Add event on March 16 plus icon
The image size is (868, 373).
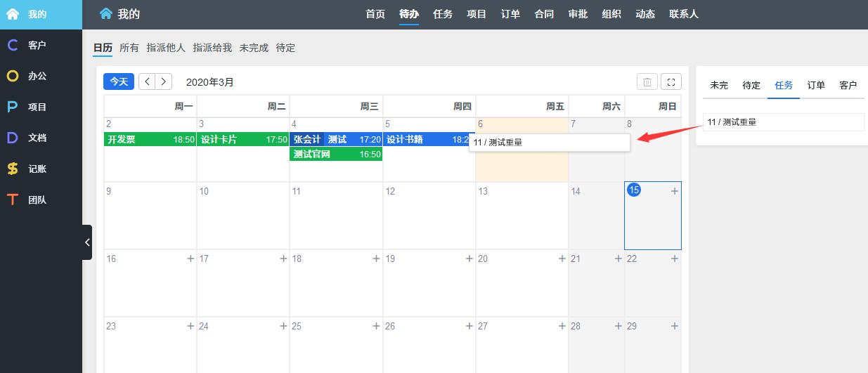pos(190,259)
